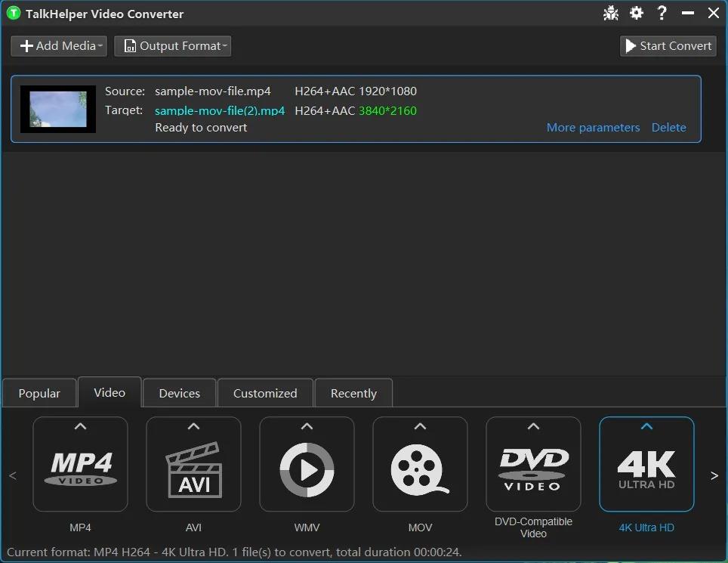Open help with the question mark icon

662,13
